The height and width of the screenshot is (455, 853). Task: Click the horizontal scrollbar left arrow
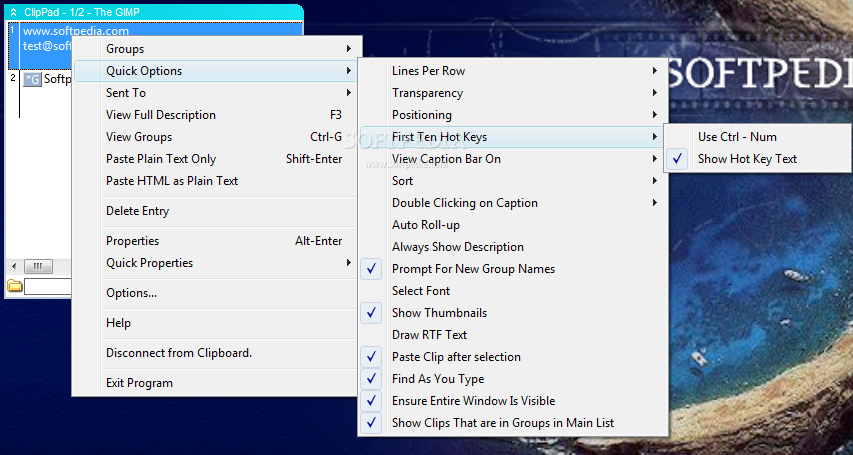pos(14,266)
